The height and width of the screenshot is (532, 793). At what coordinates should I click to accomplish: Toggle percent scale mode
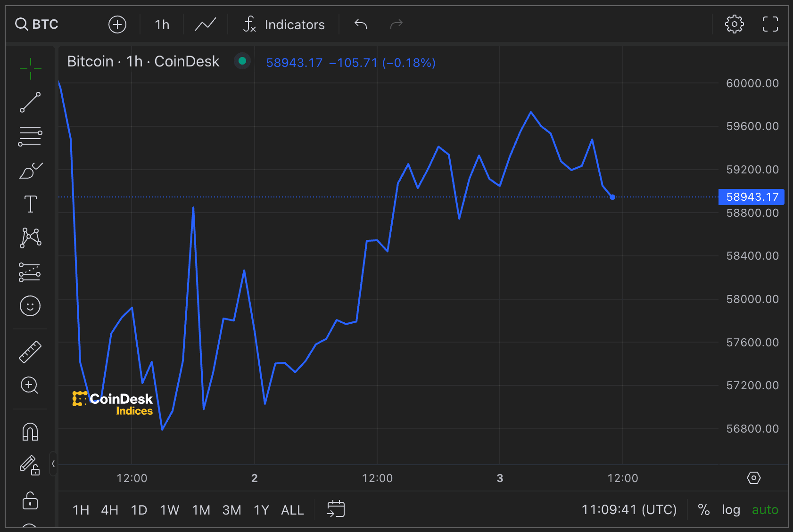pyautogui.click(x=704, y=510)
